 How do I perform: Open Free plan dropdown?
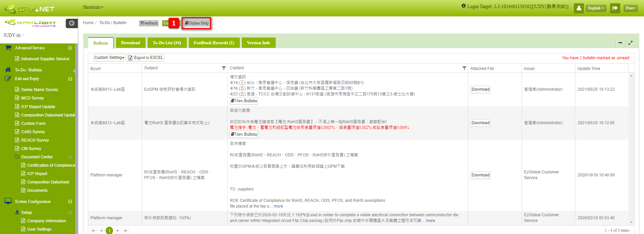point(631,8)
